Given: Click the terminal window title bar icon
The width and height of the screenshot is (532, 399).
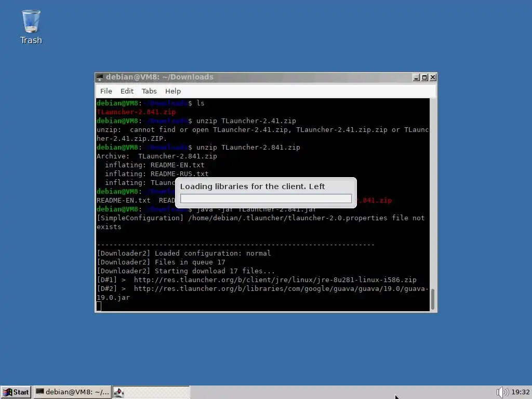Looking at the screenshot, I should (100, 77).
